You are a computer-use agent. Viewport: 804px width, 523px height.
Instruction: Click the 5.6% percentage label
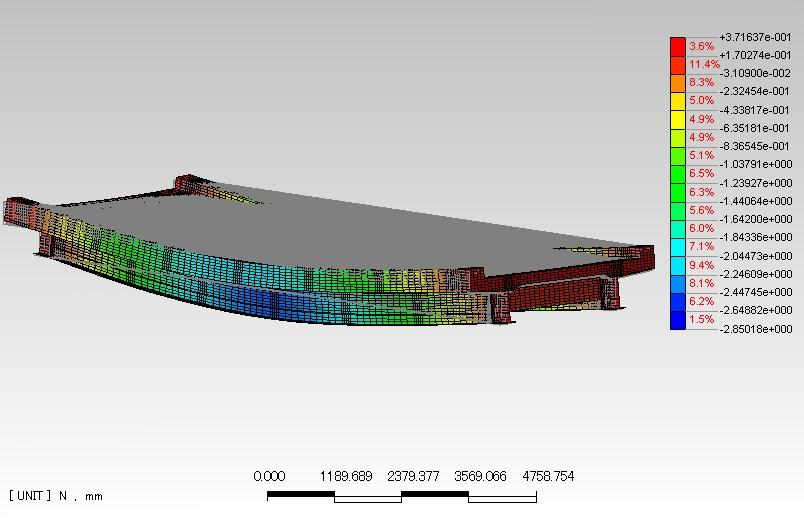(701, 210)
